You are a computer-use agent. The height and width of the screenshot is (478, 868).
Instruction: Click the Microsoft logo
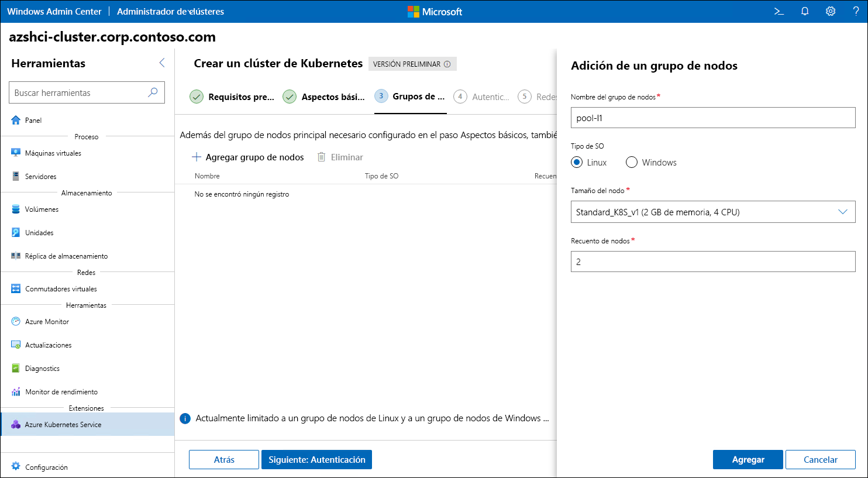click(x=435, y=12)
